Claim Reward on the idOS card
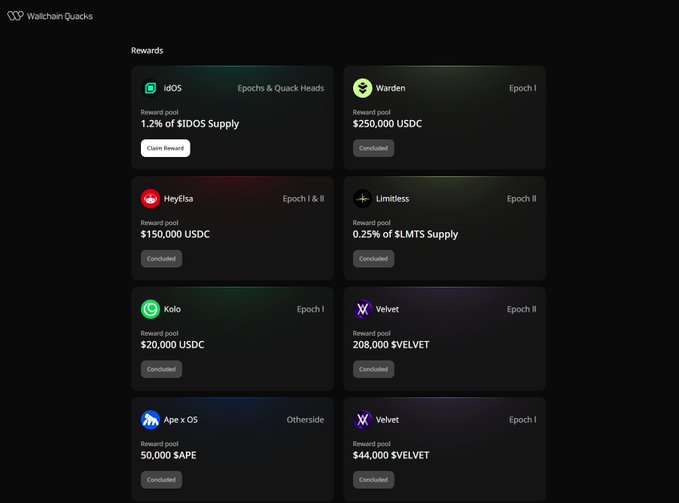Viewport: 679px width, 503px height. 165,148
